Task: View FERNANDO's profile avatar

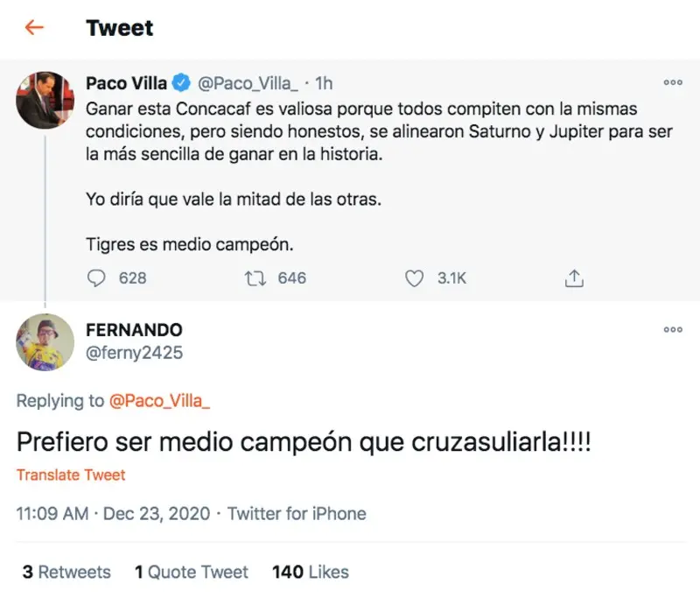Action: (x=45, y=342)
